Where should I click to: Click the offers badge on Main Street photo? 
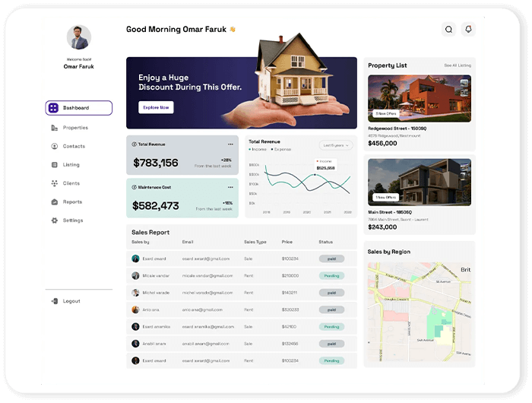(x=386, y=197)
